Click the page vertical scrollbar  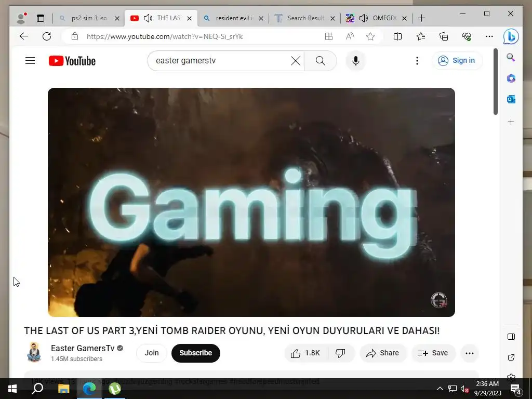click(x=495, y=82)
